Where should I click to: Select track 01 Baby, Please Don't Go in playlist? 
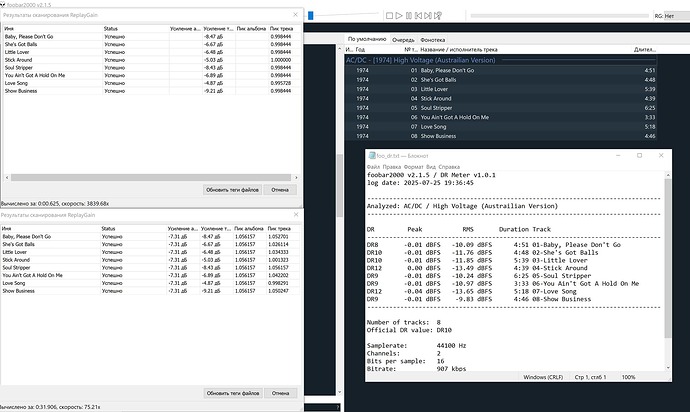coord(501,70)
